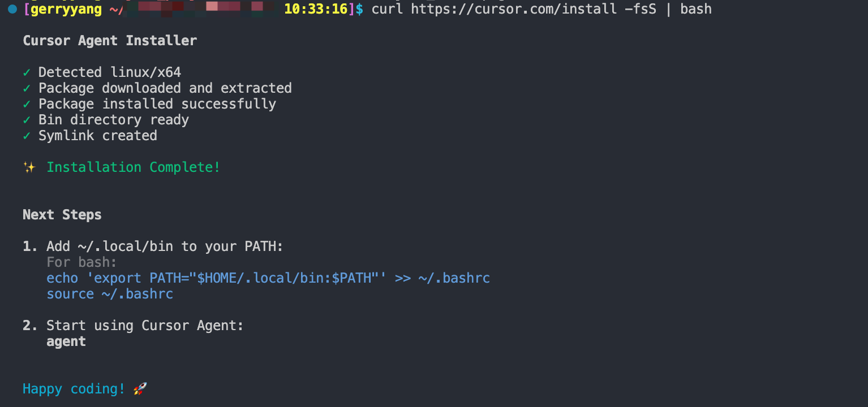Click the rocket emoji after Happy coding

pyautogui.click(x=140, y=389)
